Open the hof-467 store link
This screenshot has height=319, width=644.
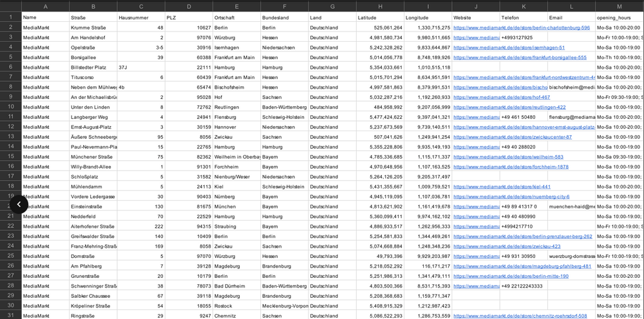(x=502, y=97)
